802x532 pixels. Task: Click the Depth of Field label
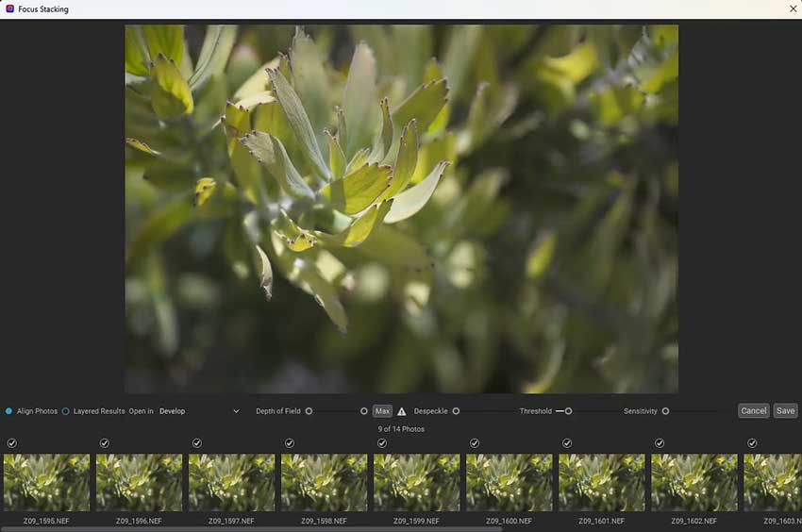[x=278, y=411]
